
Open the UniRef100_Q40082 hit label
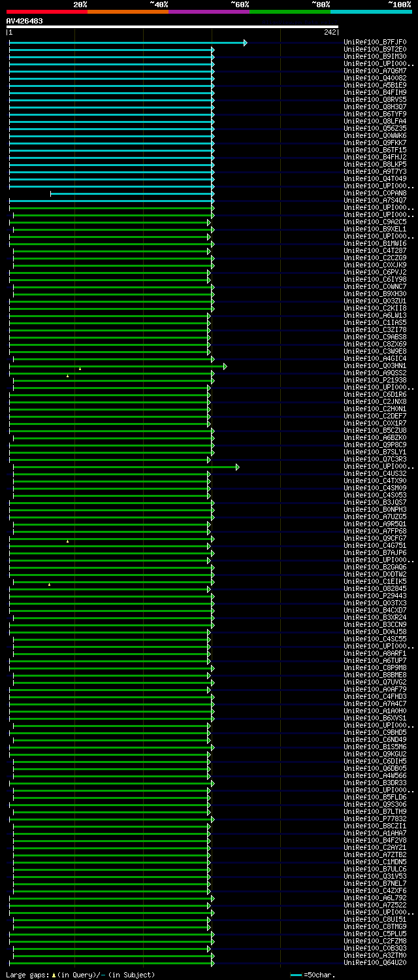(375, 78)
